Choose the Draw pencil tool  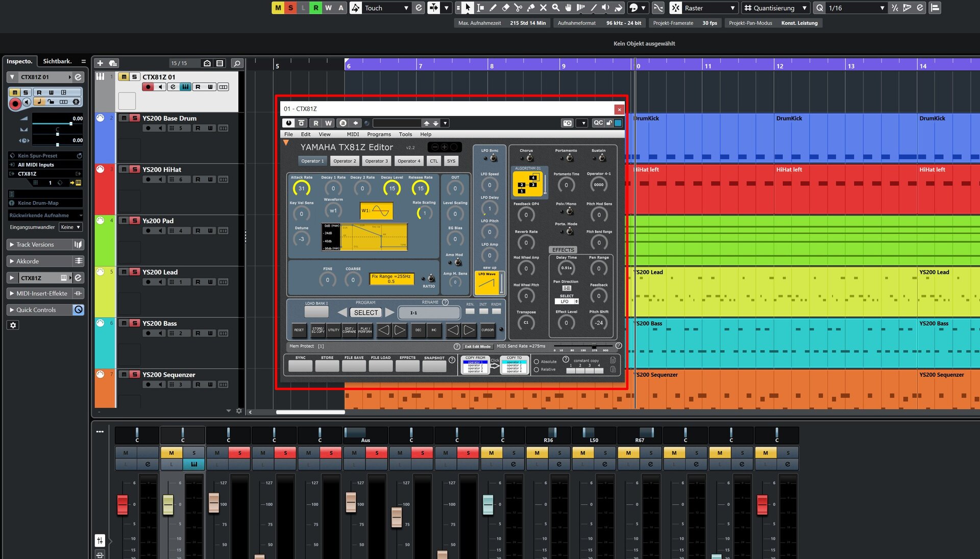(493, 8)
